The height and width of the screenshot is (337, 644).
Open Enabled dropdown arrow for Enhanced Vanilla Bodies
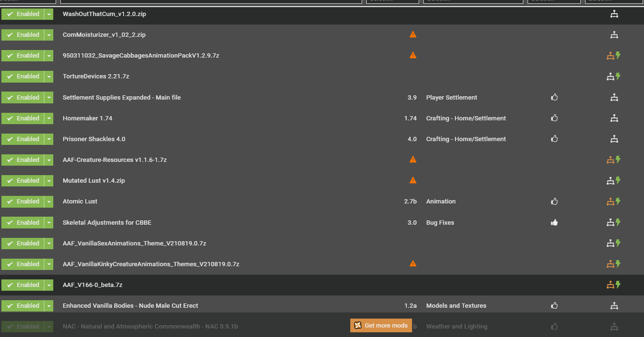coord(49,306)
